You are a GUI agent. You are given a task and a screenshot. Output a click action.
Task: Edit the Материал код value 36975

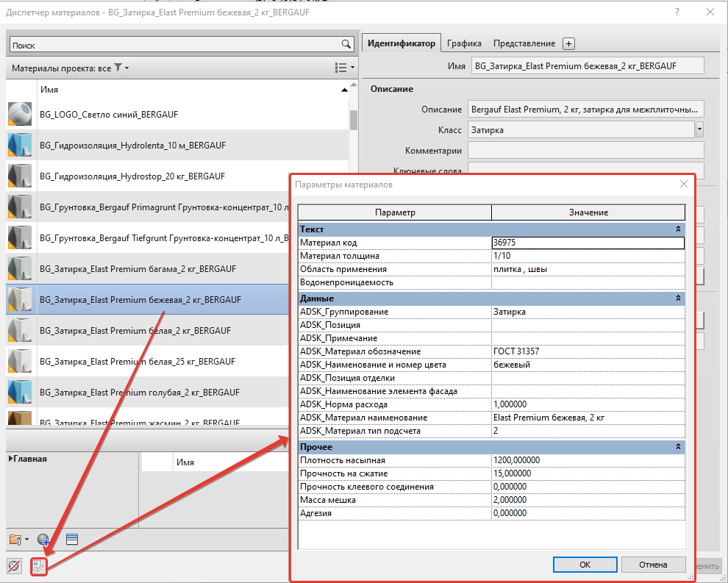click(x=588, y=243)
